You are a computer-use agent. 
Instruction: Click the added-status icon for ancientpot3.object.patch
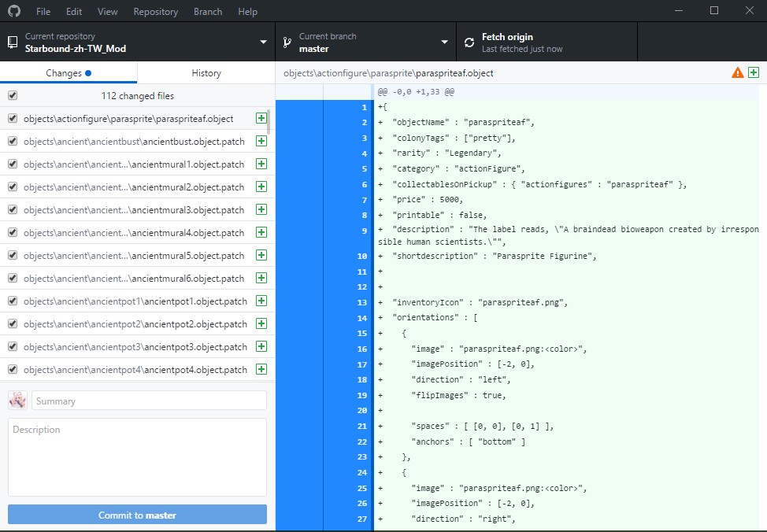pyautogui.click(x=261, y=347)
